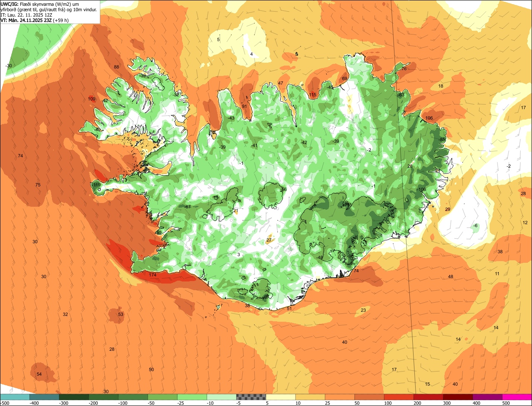Select the 25 to 50 orange legend swatch
The image size is (532, 406).
pyautogui.click(x=340, y=397)
